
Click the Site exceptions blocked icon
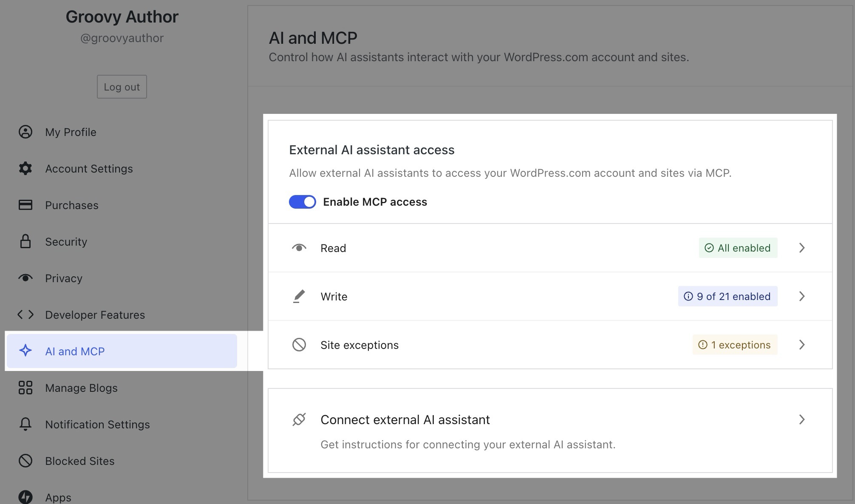click(299, 345)
